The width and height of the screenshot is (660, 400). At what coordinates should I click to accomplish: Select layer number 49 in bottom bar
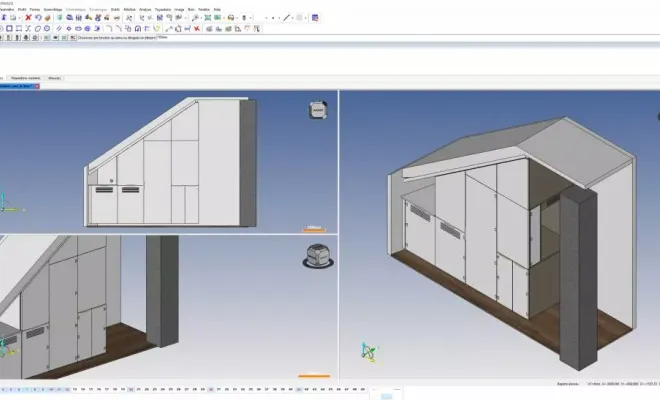coord(363,390)
